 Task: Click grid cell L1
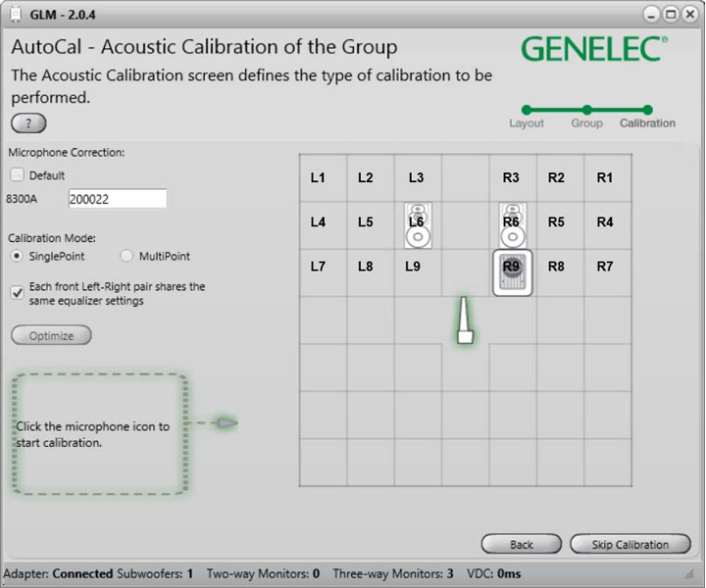323,177
